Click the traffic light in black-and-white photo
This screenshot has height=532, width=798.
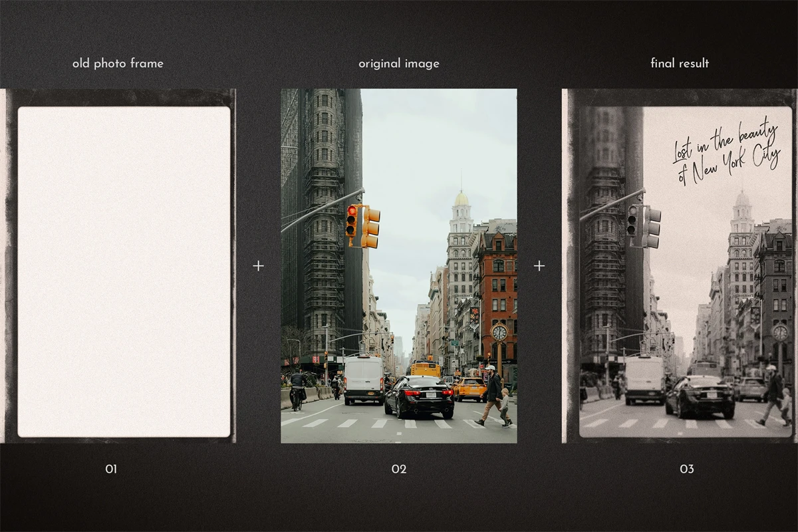[642, 226]
